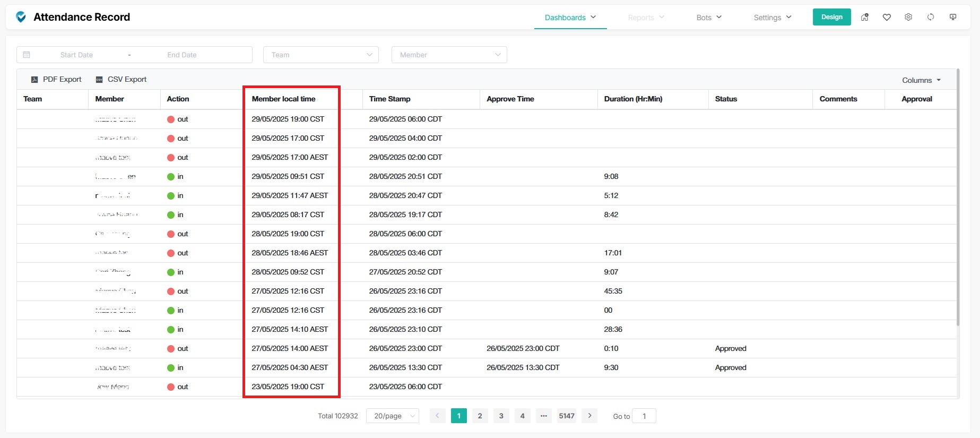Click the Go to page input
The image size is (980, 438).
(644, 416)
